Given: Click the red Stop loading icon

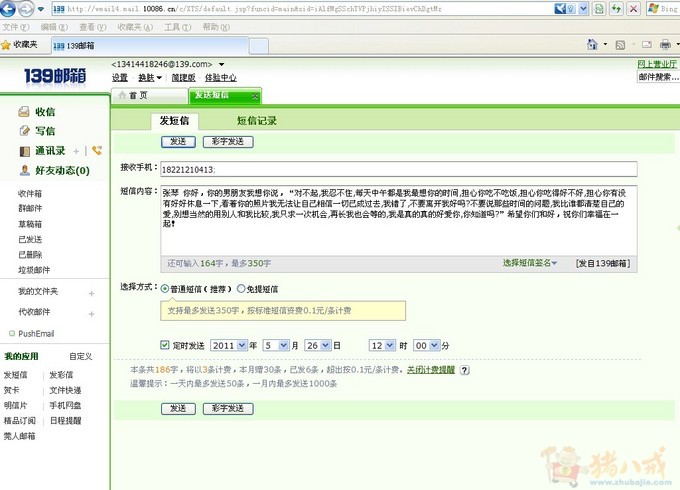Looking at the screenshot, I should tap(634, 9).
